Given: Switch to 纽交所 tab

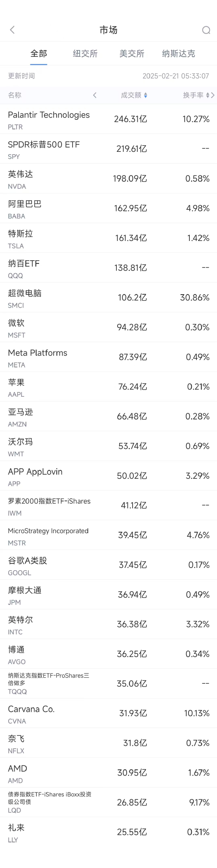Looking at the screenshot, I should (x=85, y=54).
